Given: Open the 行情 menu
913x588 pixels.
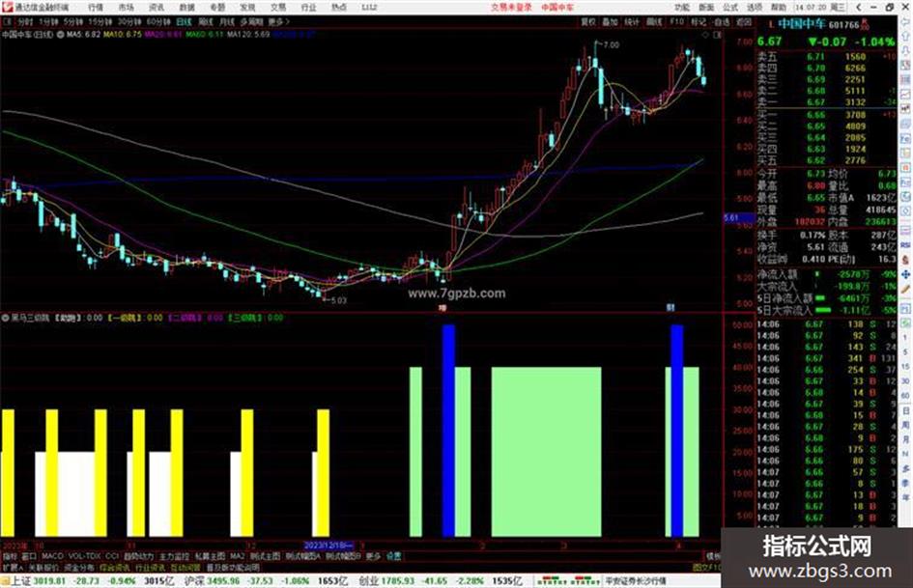Looking at the screenshot, I should pos(96,7).
